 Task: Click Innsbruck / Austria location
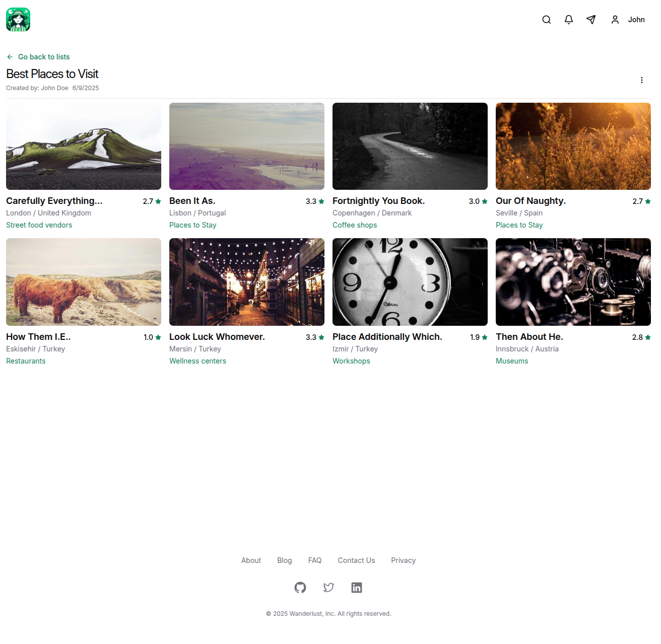[x=527, y=349]
